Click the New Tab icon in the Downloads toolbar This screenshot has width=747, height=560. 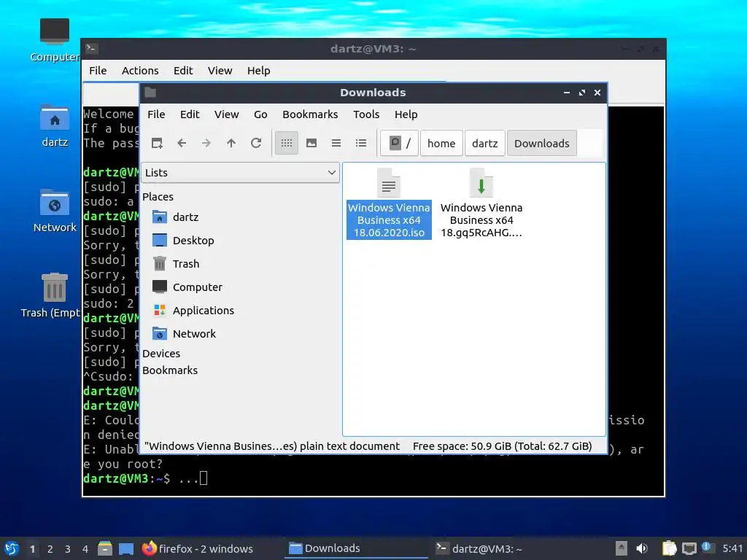[157, 143]
